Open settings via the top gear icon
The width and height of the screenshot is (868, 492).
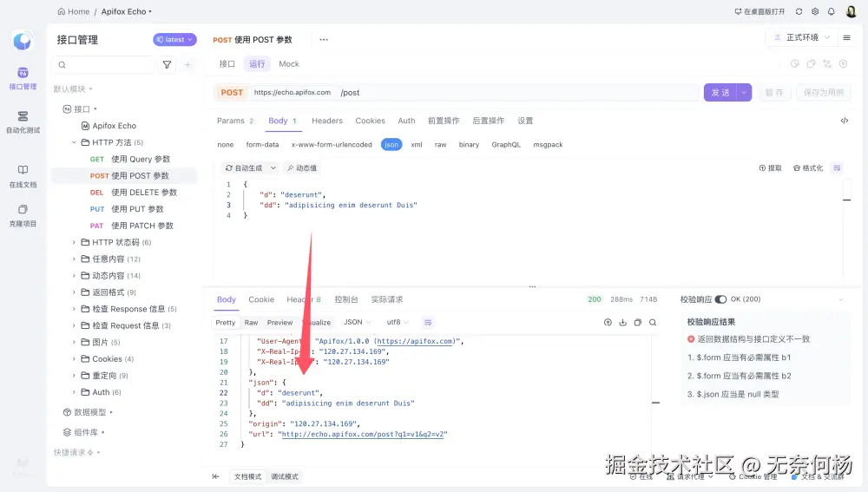pyautogui.click(x=815, y=11)
